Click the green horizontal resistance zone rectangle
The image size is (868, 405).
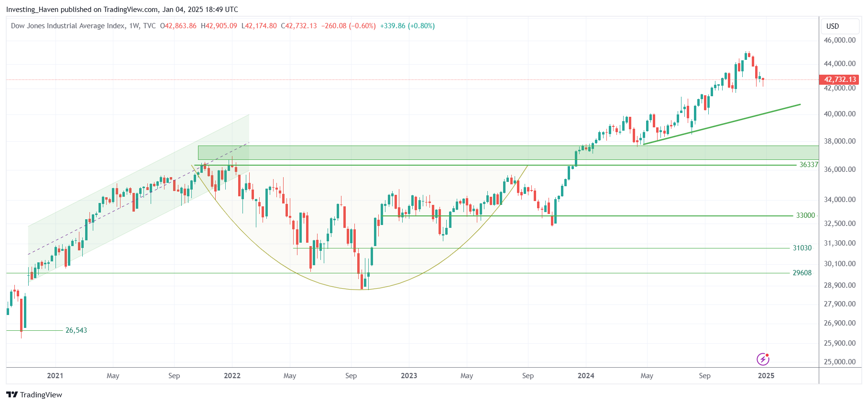pos(508,153)
